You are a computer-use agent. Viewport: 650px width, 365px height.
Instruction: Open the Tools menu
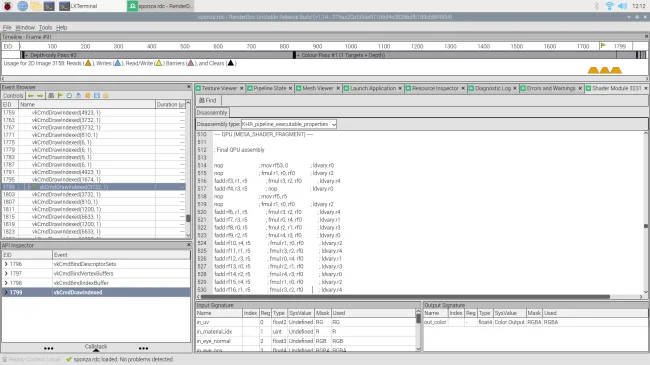(45, 27)
